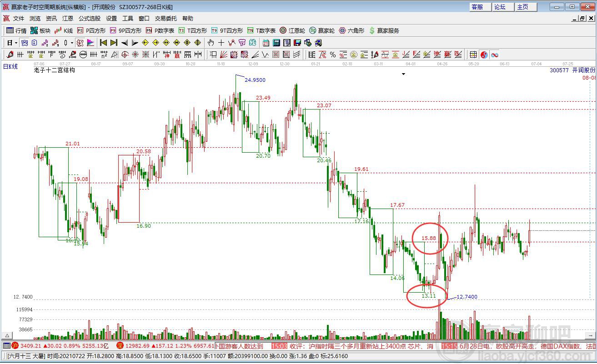This screenshot has height=364, width=597.
Task: Click the 13.11 price label
Action: pos(429,296)
